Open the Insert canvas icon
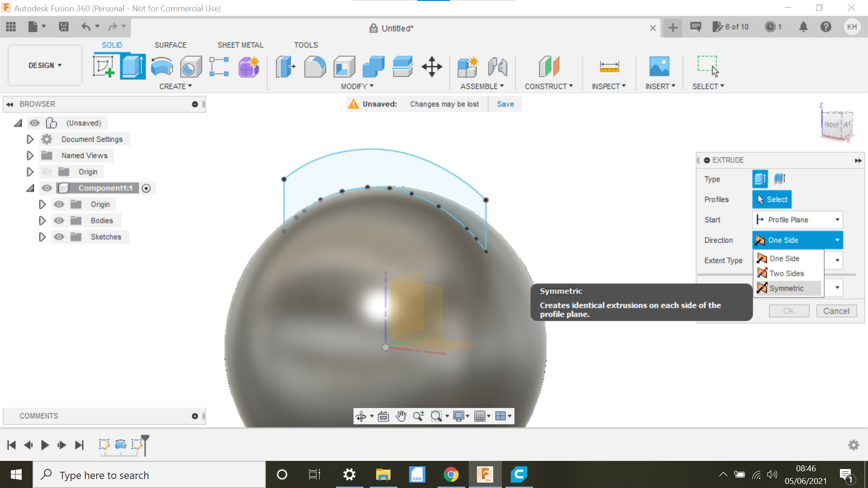 [660, 66]
